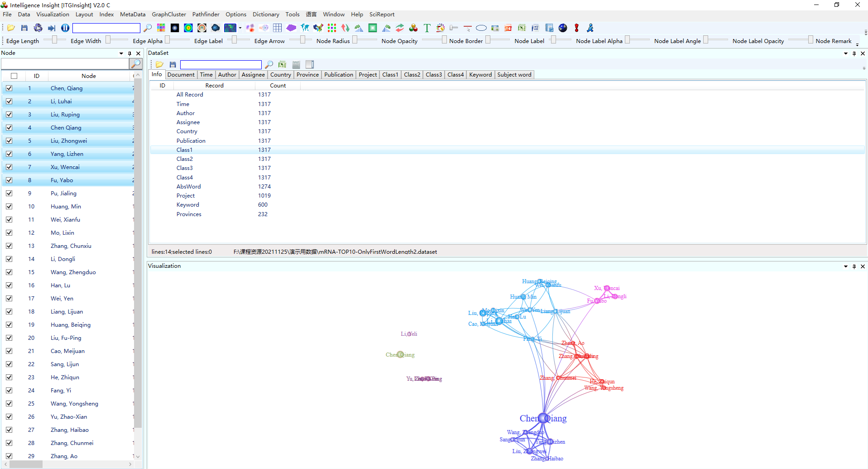The width and height of the screenshot is (868, 469).
Task: Pin the Visualization panel with pushpin button
Action: click(x=854, y=266)
